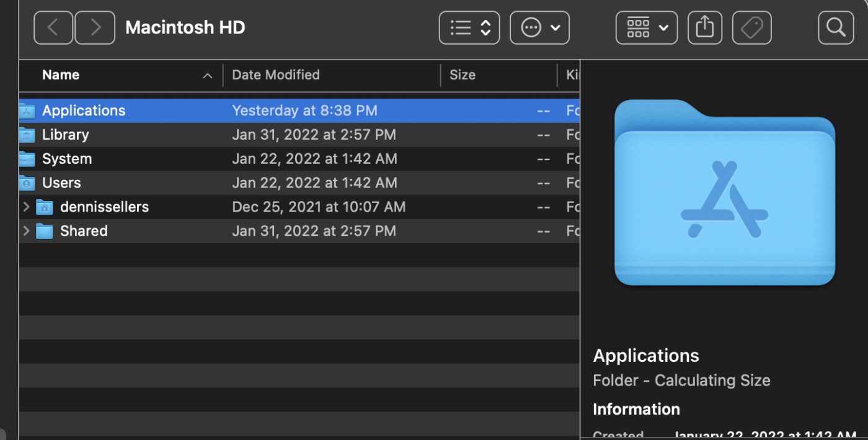Sort by the Name column header

pos(61,75)
